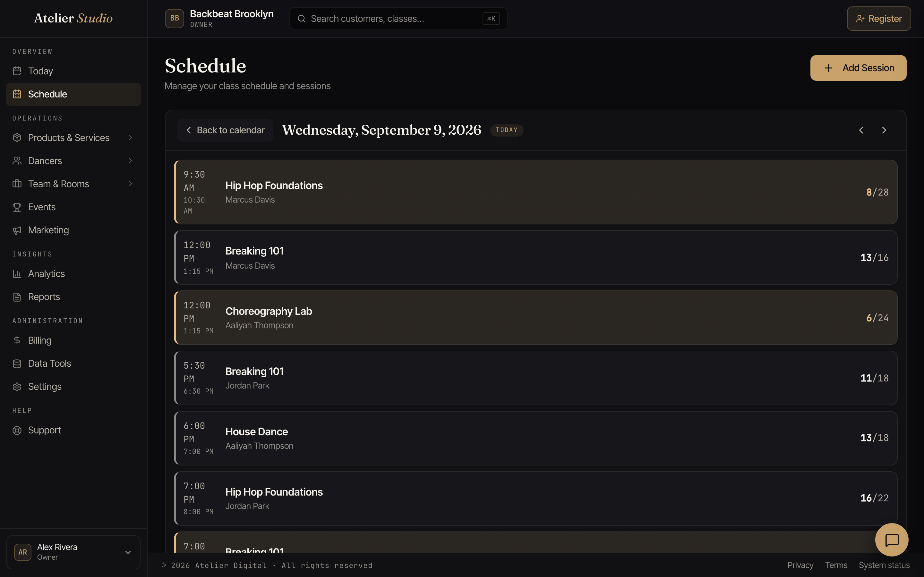Click the Events trophy icon
This screenshot has width=924, height=577.
(x=17, y=207)
